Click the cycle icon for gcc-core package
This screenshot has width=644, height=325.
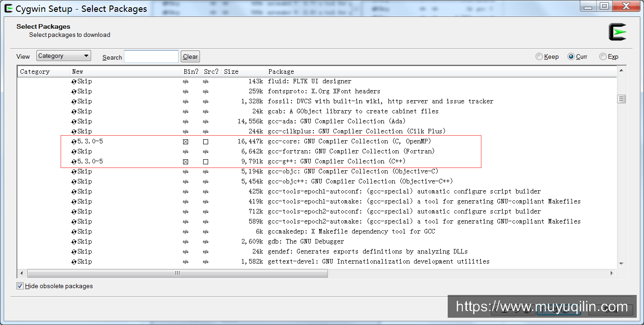click(74, 142)
